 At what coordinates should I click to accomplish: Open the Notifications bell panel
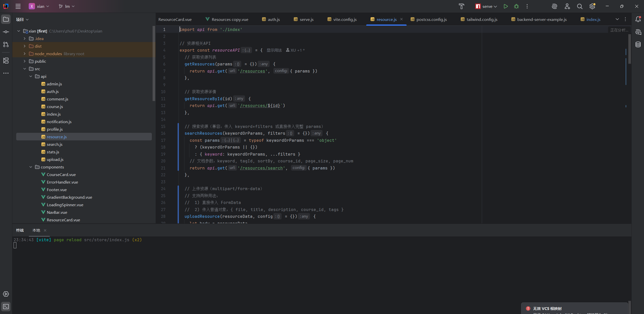pos(638,19)
